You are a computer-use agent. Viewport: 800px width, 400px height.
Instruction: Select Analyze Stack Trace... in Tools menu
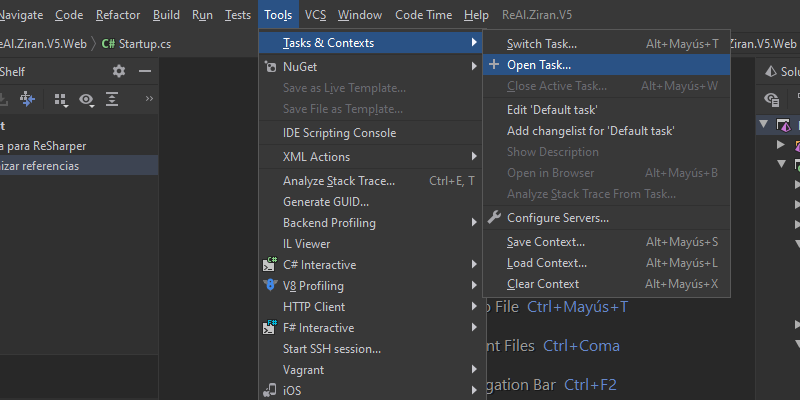click(370, 181)
